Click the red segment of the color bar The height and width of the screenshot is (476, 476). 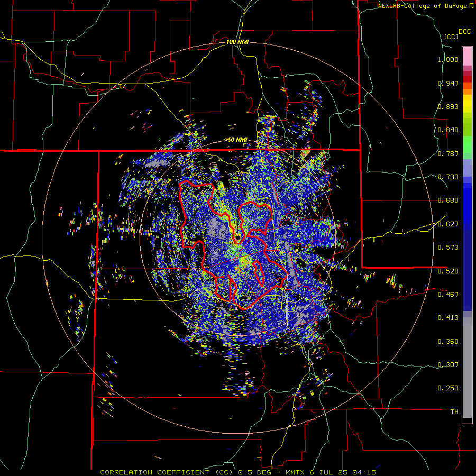pyautogui.click(x=467, y=79)
